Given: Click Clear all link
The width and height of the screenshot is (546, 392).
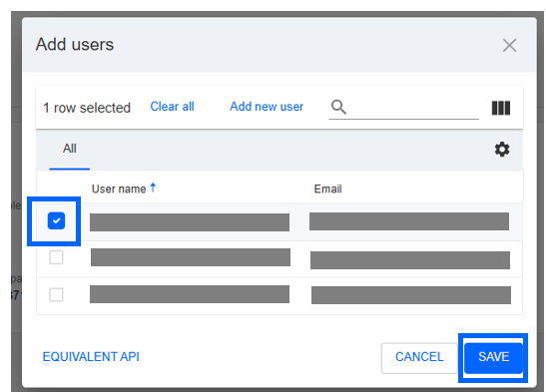Looking at the screenshot, I should pyautogui.click(x=172, y=107).
